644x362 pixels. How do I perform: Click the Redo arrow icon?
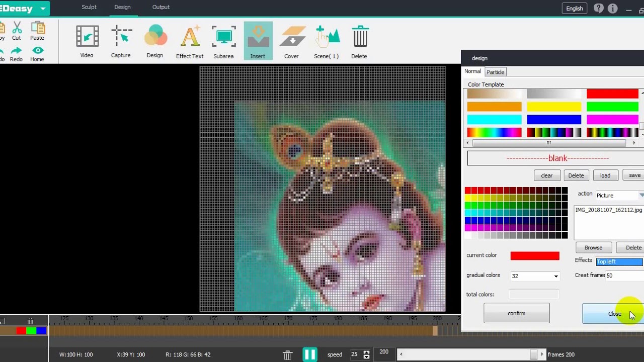click(x=16, y=54)
